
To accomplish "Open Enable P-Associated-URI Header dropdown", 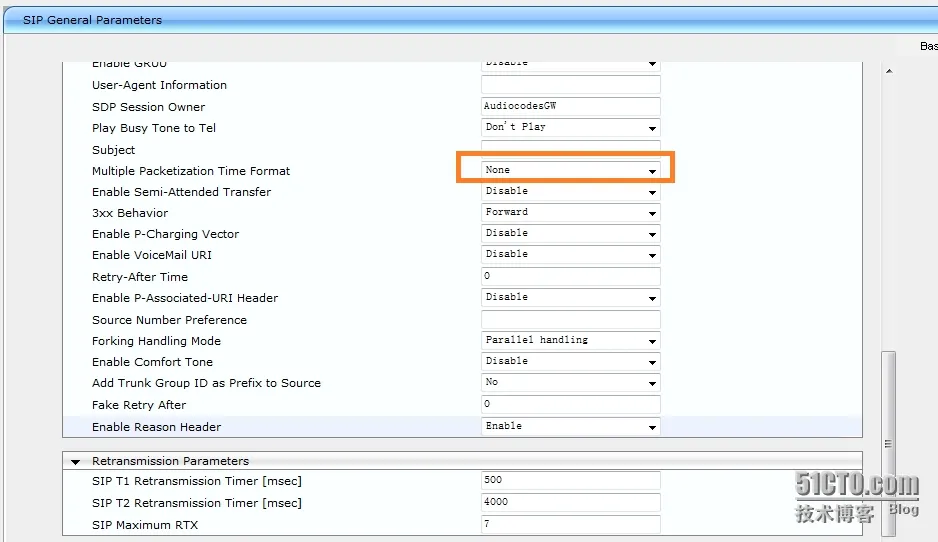I will (x=570, y=297).
